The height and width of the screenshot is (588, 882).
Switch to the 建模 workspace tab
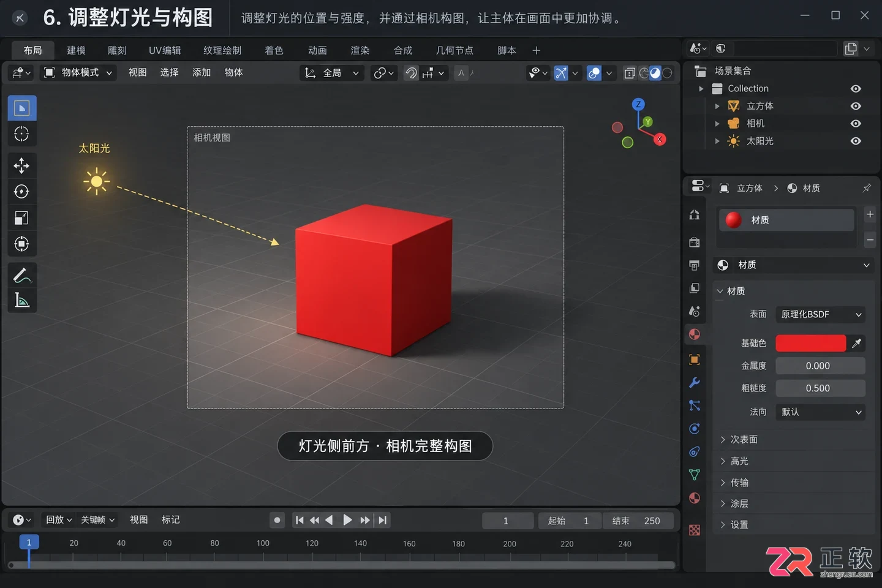(76, 50)
